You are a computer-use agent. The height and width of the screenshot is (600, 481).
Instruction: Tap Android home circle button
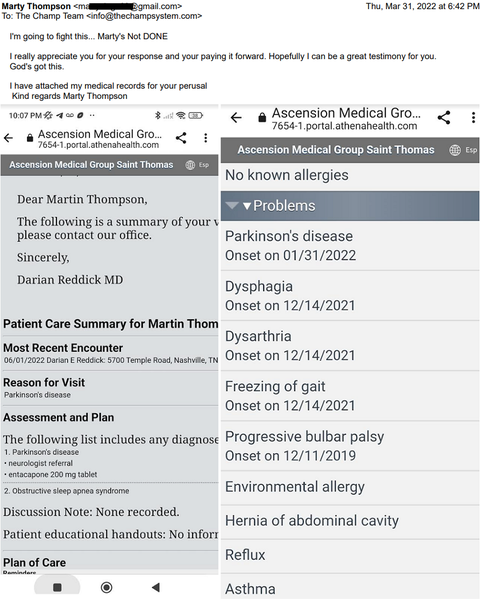point(106,587)
